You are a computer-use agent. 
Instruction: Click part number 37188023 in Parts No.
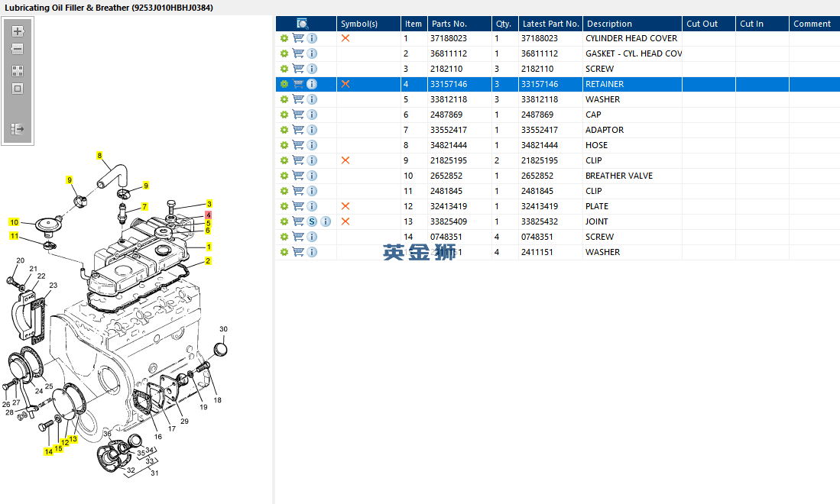449,38
